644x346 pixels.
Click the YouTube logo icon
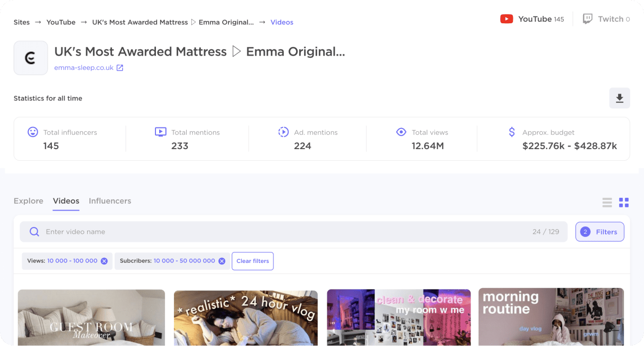(x=507, y=19)
